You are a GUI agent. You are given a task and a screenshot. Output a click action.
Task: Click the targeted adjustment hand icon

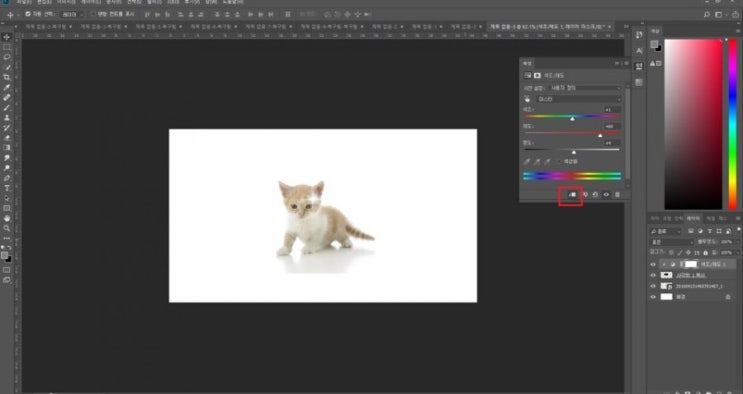tap(527, 99)
